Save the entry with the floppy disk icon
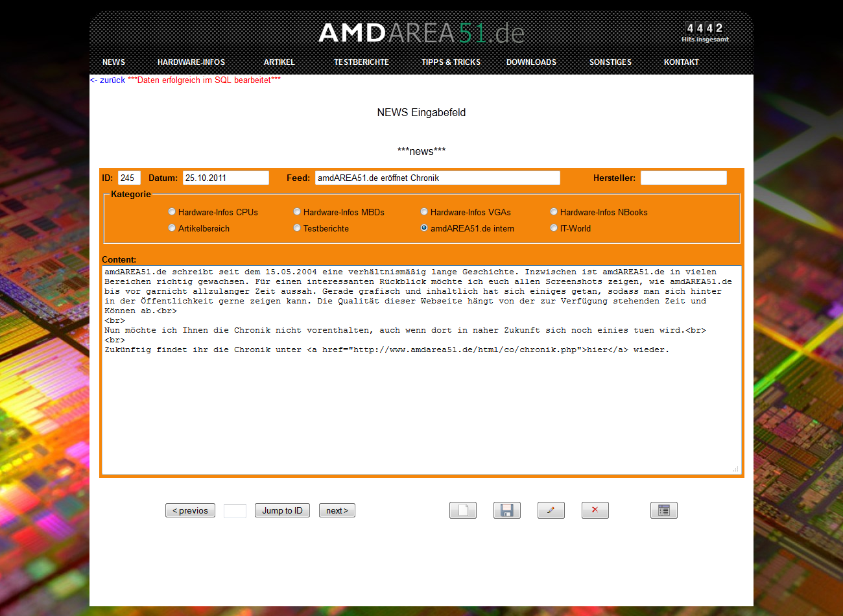This screenshot has width=843, height=616. pyautogui.click(x=507, y=510)
